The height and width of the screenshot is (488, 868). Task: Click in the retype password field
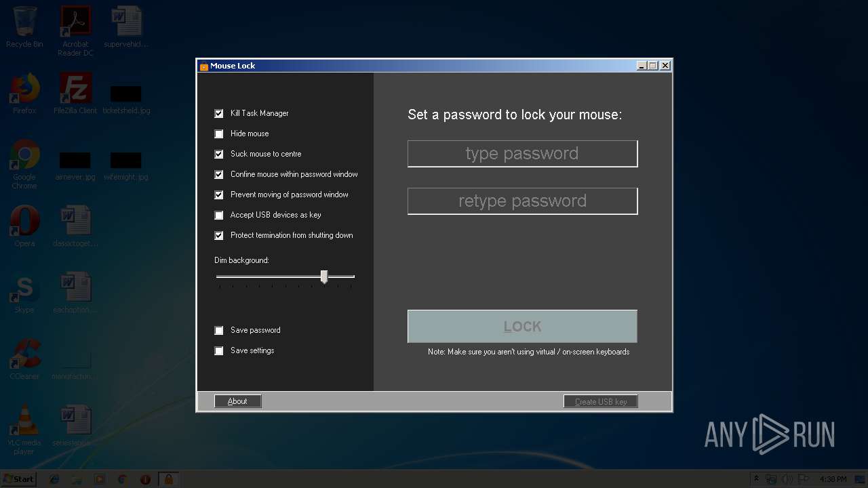[522, 201]
